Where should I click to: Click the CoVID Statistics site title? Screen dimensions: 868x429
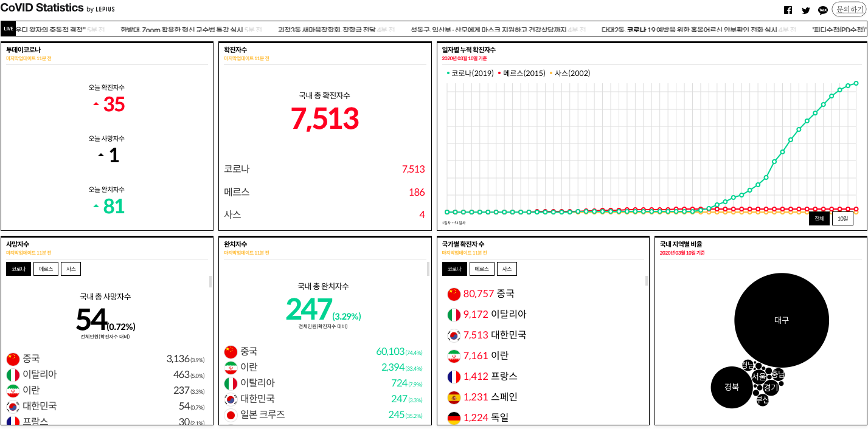[x=42, y=8]
